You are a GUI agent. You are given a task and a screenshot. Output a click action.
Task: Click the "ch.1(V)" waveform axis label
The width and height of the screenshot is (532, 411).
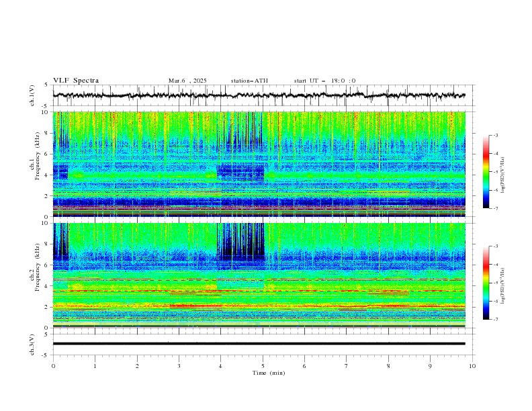pyautogui.click(x=32, y=95)
